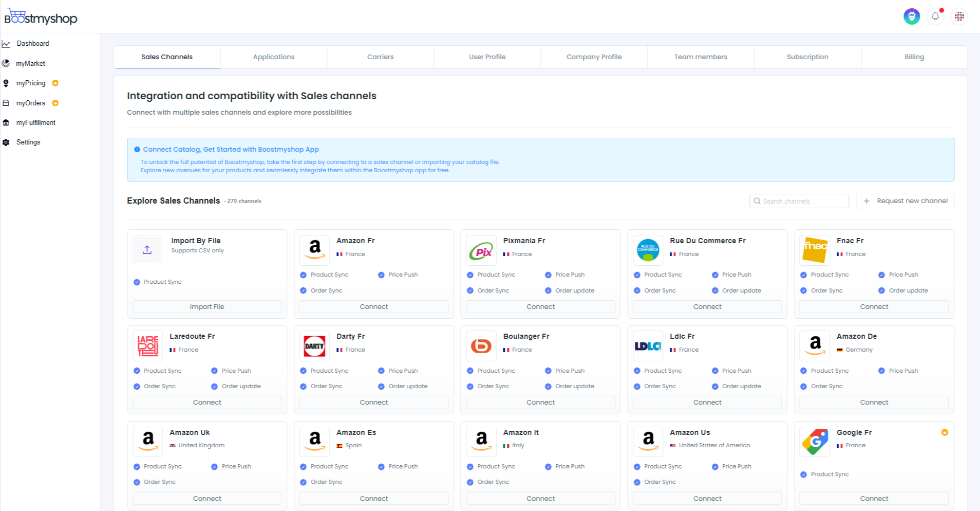Click the info icon in the Connect Catalog banner
This screenshot has height=511, width=980.
137,150
